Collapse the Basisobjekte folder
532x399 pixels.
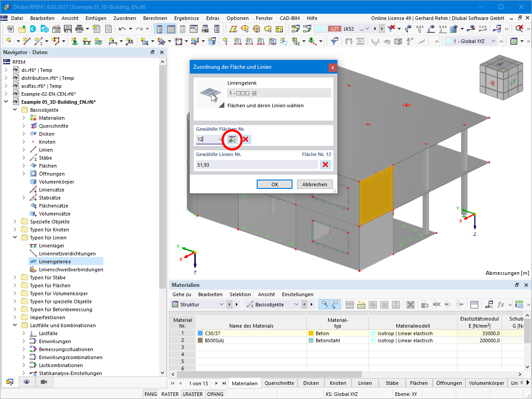tap(15, 110)
